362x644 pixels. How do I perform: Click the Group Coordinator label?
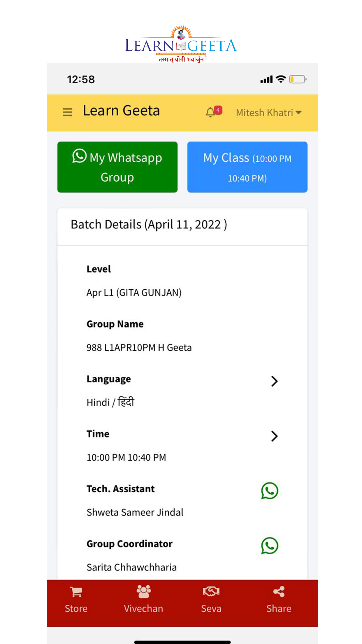tap(130, 544)
